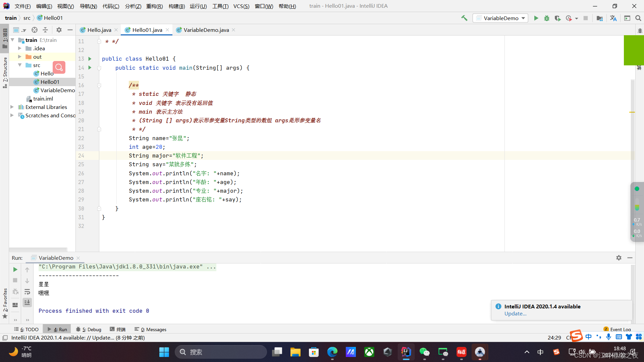This screenshot has width=644, height=362.
Task: Switch to VariableDemo.java editor tab
Action: coord(206,30)
